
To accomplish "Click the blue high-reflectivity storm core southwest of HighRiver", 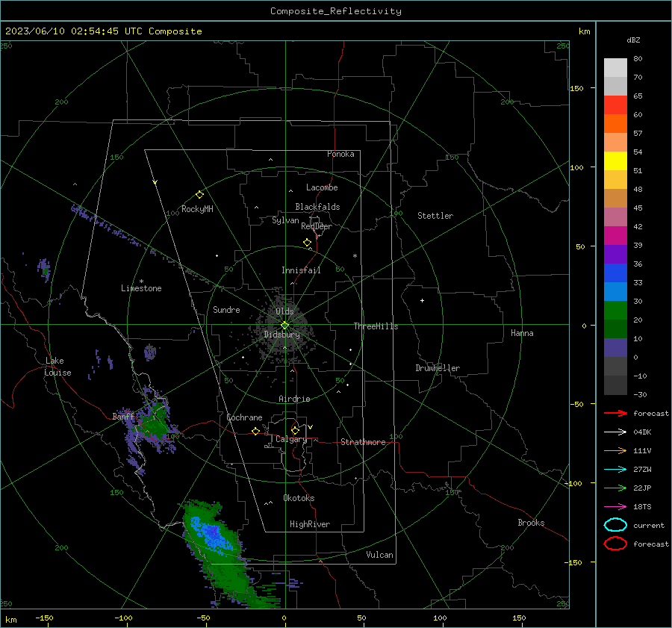I will click(x=211, y=533).
